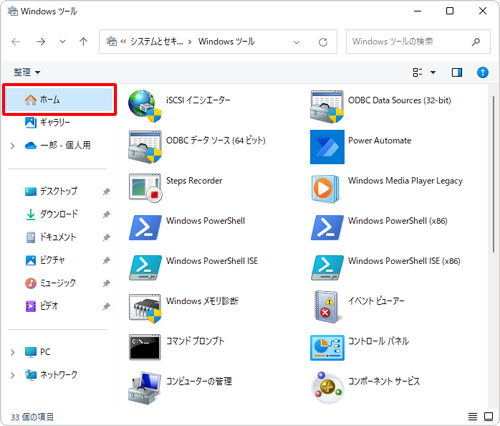
Task: Click the 33 個の項目 status text
Action: click(x=32, y=417)
